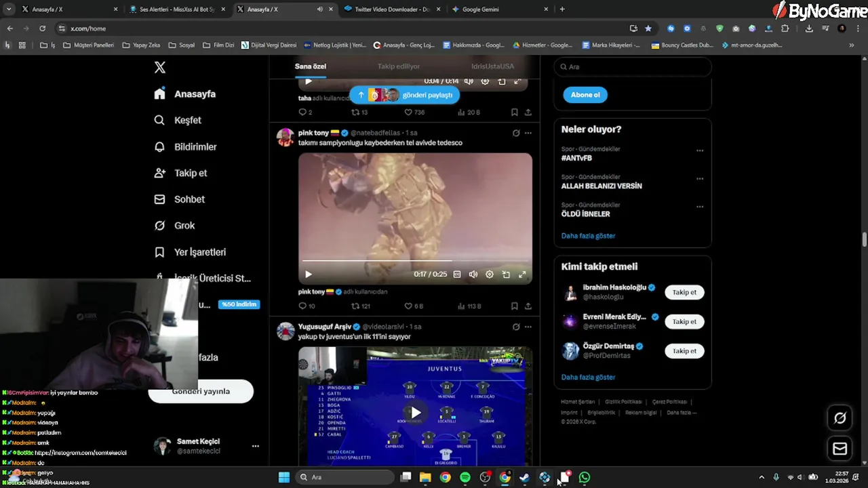Open Keşfet in the sidebar
This screenshot has width=868, height=488.
(x=178, y=120)
